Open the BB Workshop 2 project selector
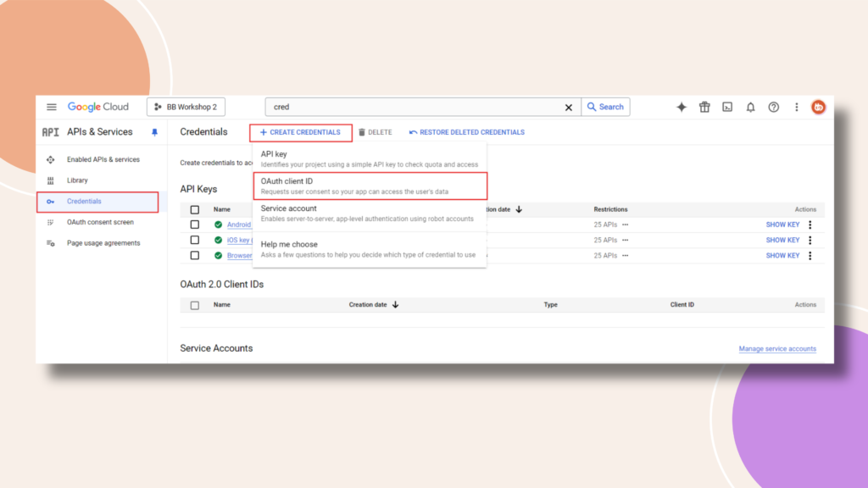This screenshot has height=488, width=868. click(x=186, y=107)
